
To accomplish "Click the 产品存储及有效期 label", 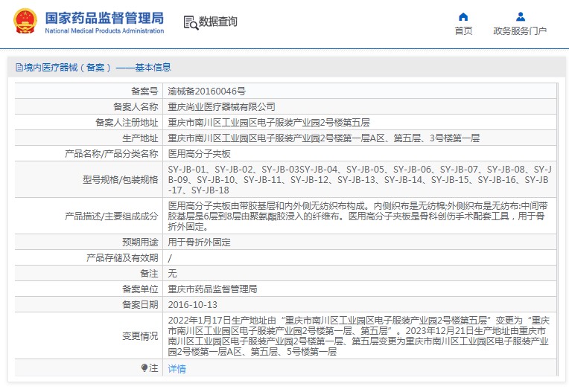I will (122, 257).
